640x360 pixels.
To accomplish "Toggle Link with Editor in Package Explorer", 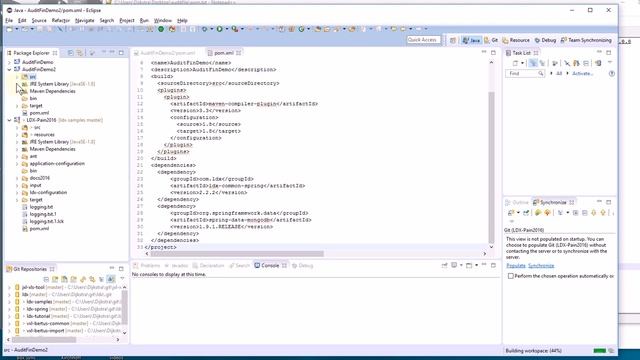I will [x=80, y=53].
